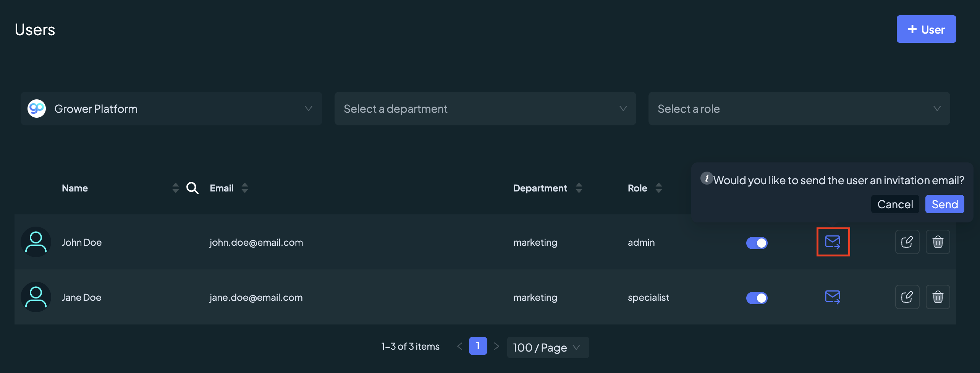Toggle John Doe's active status switch
This screenshot has height=373, width=980.
757,243
